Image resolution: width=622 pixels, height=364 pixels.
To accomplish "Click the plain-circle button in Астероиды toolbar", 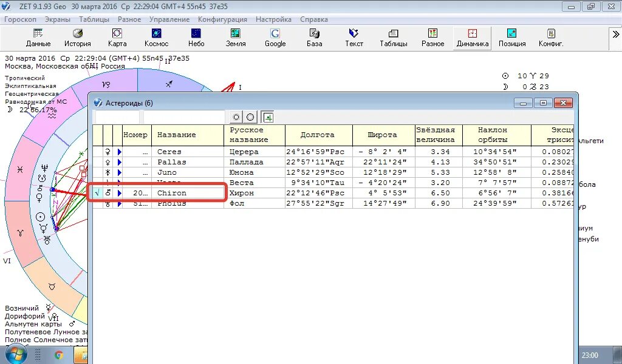I will 250,117.
